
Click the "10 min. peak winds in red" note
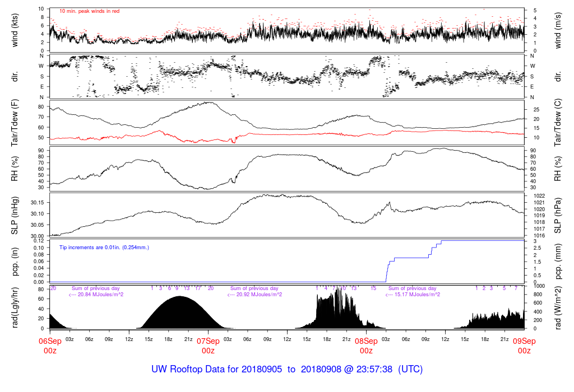pos(89,11)
